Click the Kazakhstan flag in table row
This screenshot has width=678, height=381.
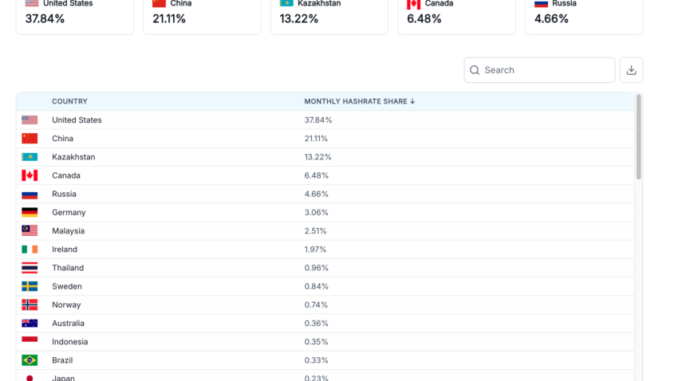click(29, 157)
